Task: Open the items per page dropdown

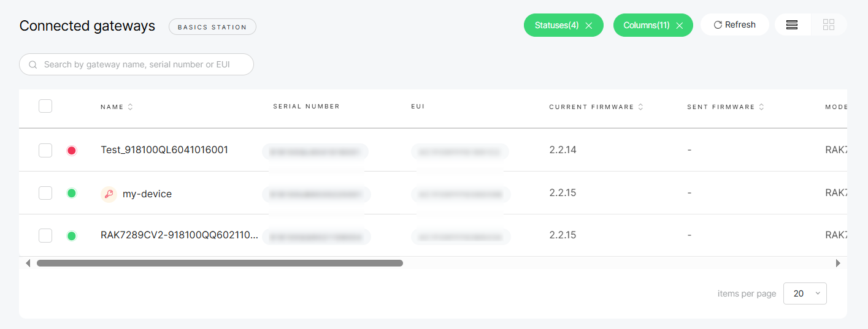Action: [x=805, y=293]
